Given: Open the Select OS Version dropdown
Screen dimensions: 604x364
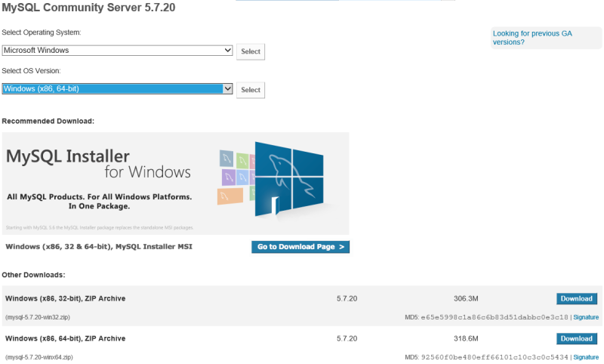Looking at the screenshot, I should pos(117,89).
